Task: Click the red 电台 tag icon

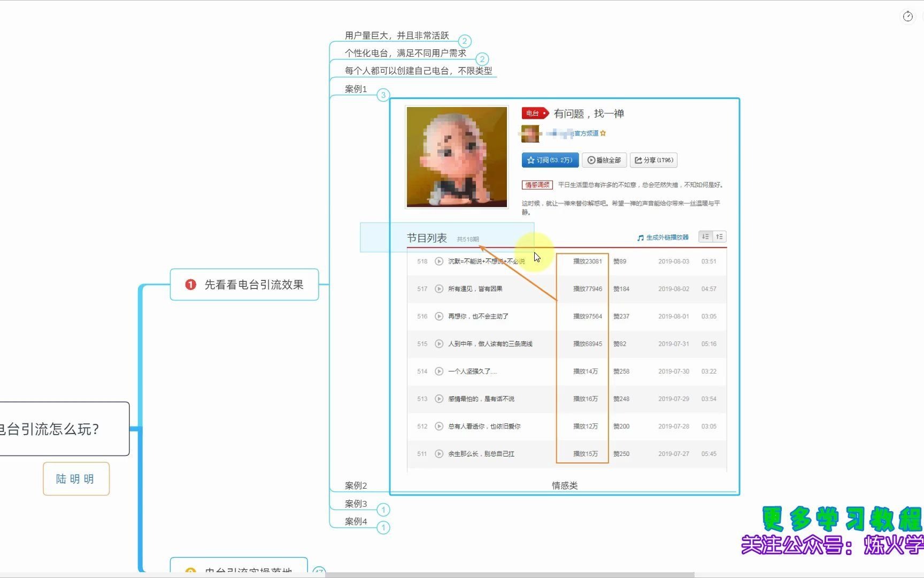Action: click(535, 113)
